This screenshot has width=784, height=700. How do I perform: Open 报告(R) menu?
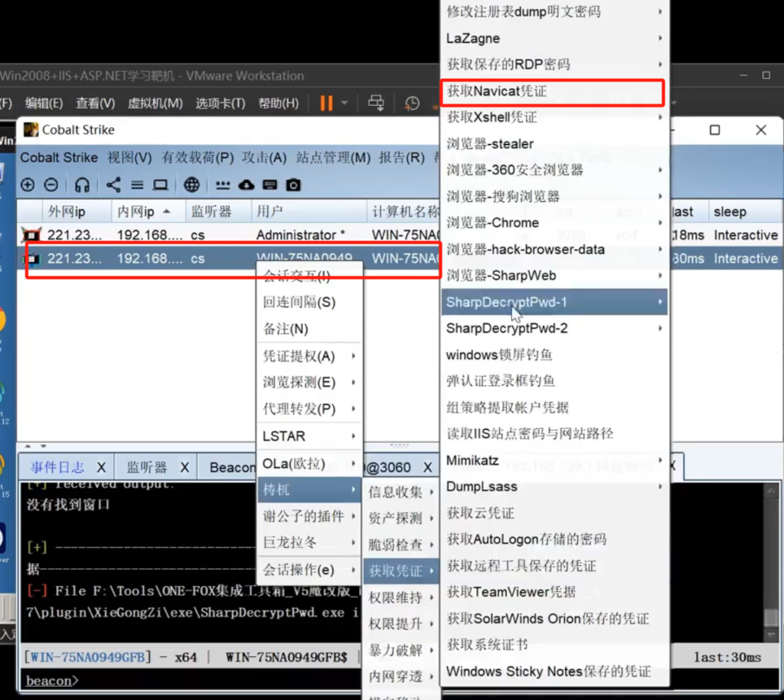401,158
